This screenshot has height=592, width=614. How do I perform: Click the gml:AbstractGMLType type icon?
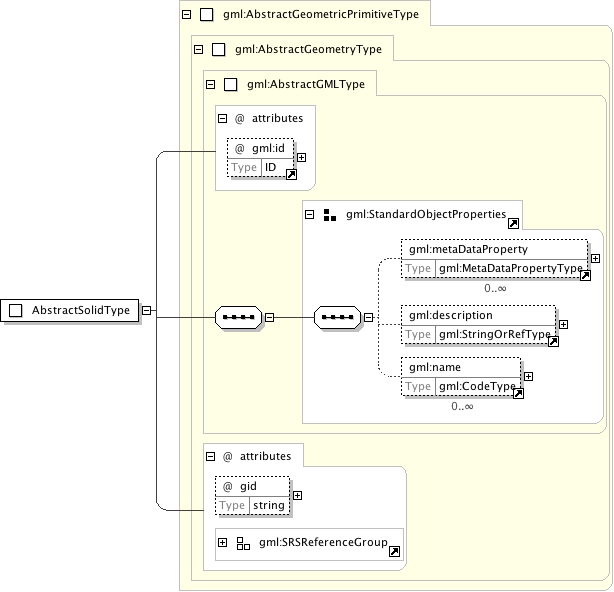pos(231,85)
